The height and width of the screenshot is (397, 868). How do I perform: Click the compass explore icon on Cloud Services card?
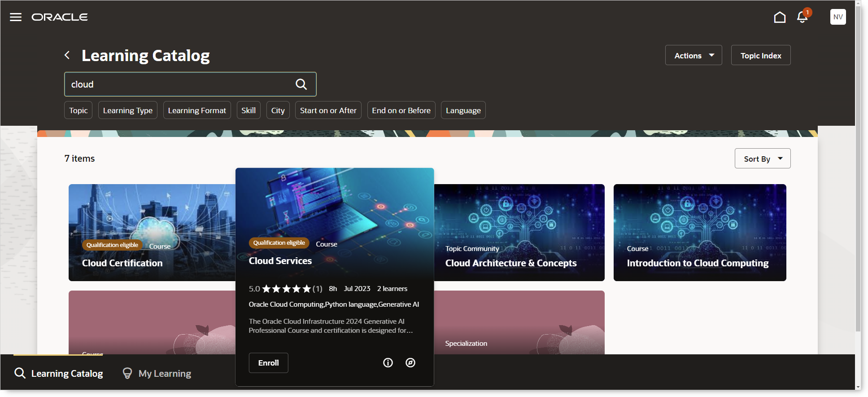coord(410,363)
